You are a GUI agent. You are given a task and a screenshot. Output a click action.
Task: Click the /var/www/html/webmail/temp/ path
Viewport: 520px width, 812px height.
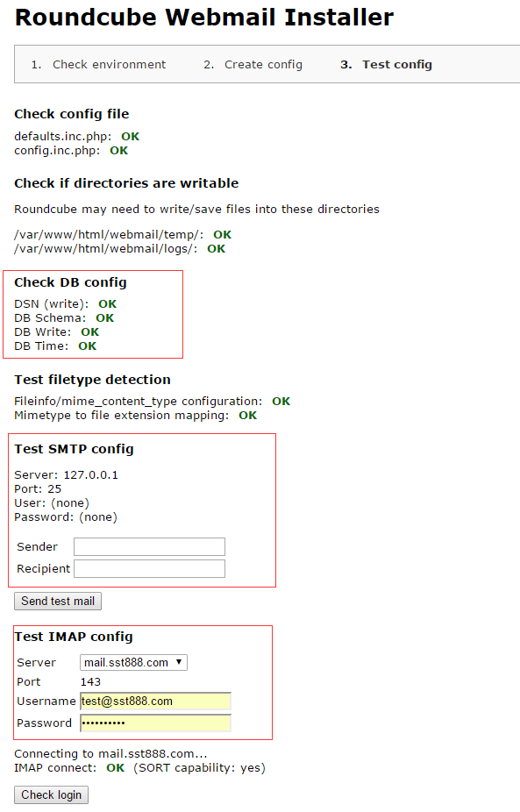coord(109,235)
